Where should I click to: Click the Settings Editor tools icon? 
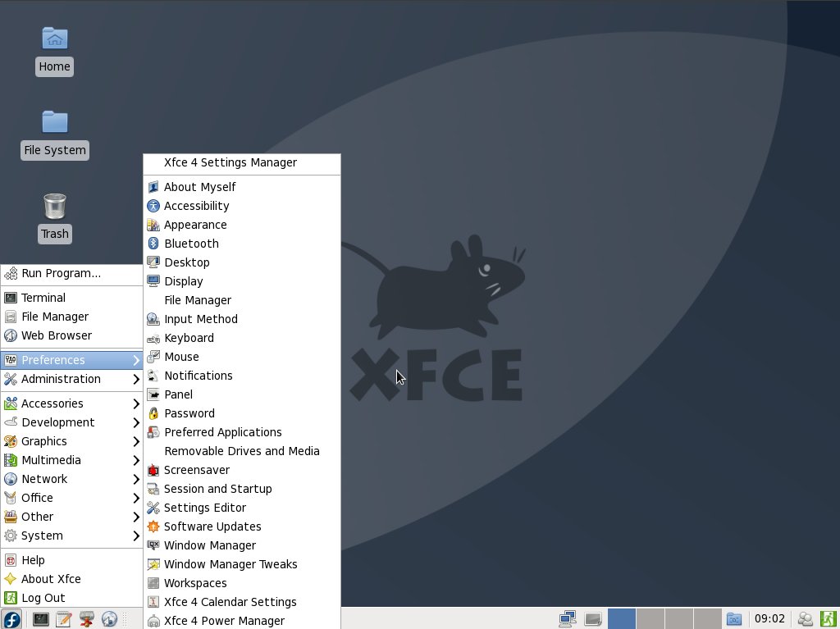click(x=153, y=508)
